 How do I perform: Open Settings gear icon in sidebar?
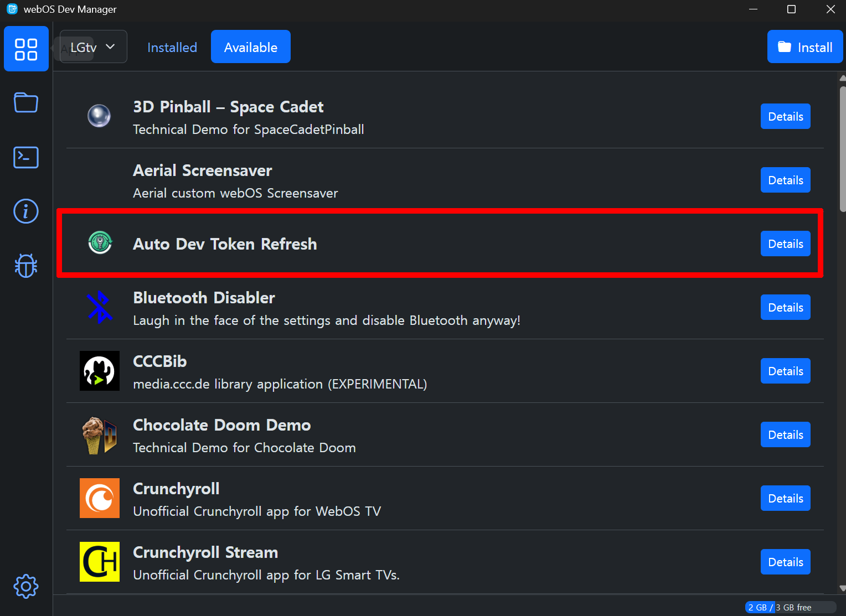point(26,586)
